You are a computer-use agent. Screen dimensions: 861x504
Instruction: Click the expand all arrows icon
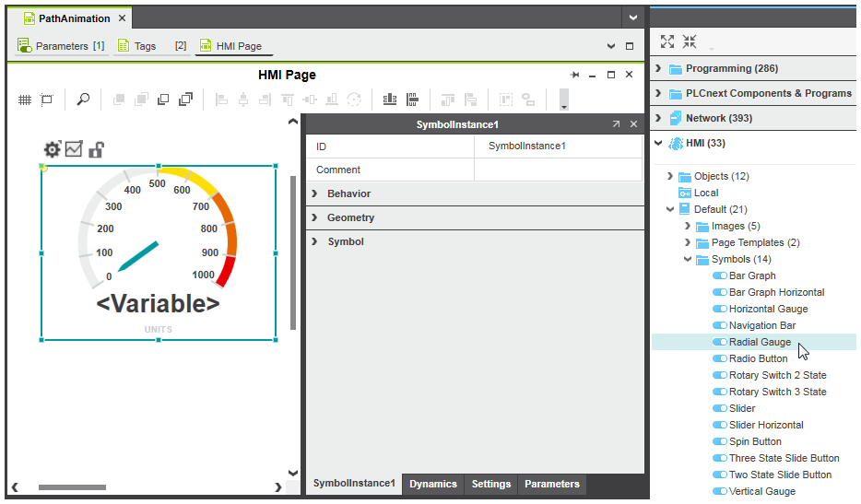[667, 41]
